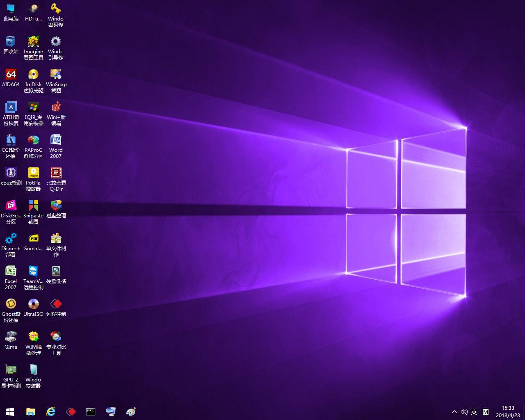The width and height of the screenshot is (525, 420).
Task: Select Imagine 看图工具 icon
Action: (x=33, y=48)
